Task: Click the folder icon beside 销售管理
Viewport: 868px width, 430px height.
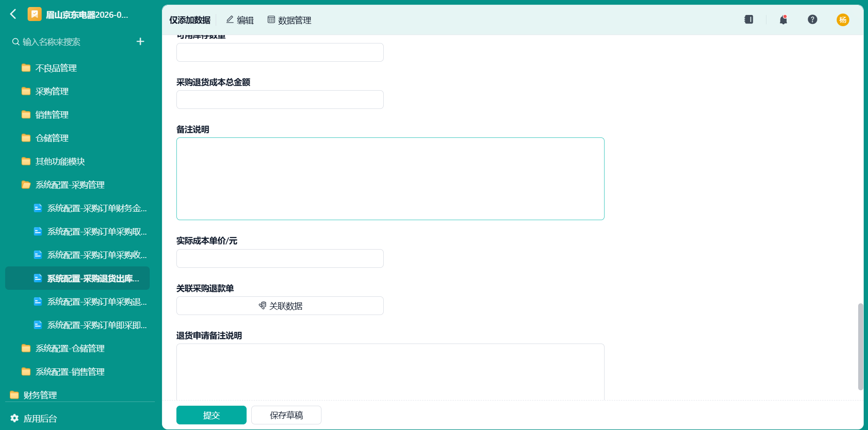Action: coord(26,115)
